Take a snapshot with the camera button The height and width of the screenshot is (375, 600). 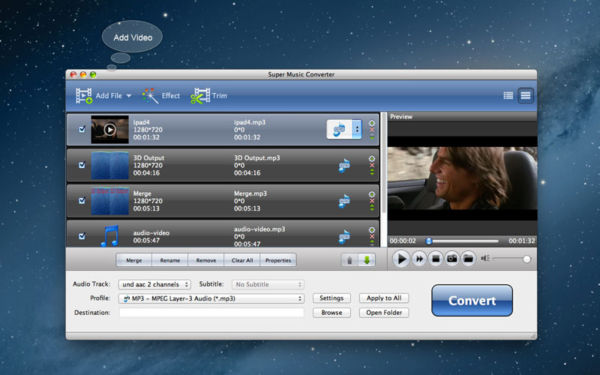pyautogui.click(x=452, y=259)
